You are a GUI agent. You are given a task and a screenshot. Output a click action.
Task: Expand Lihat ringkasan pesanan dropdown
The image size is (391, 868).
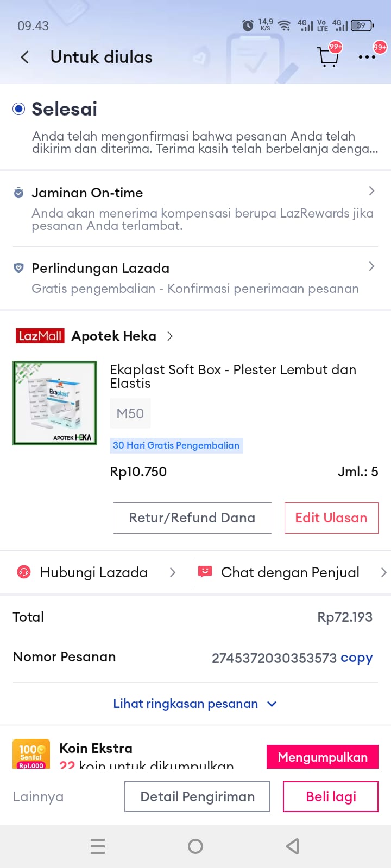(x=194, y=704)
